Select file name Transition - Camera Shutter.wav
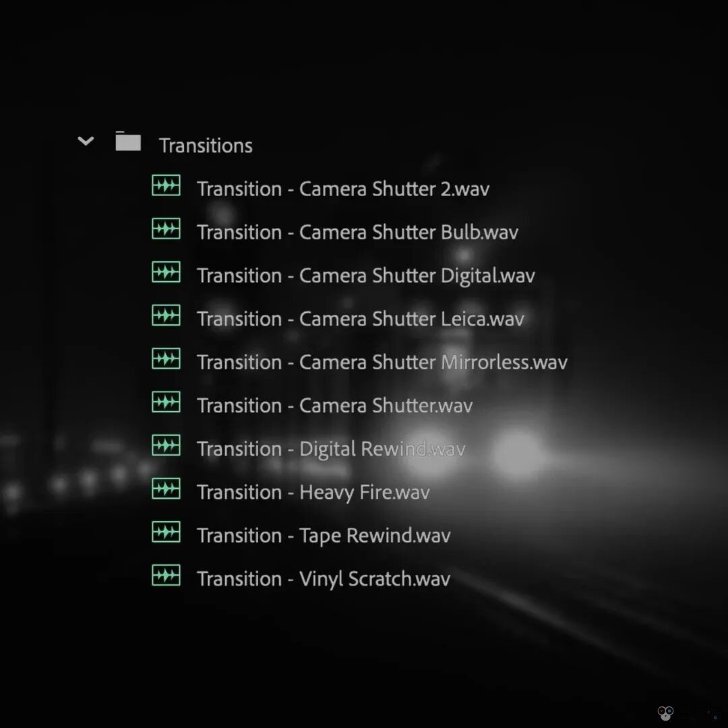This screenshot has height=728, width=728. 334,406
